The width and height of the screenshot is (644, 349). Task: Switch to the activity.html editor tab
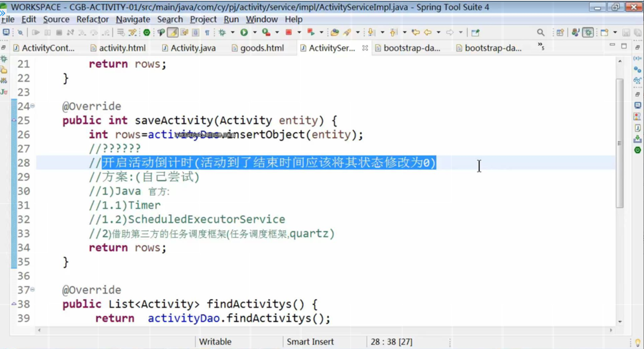118,48
